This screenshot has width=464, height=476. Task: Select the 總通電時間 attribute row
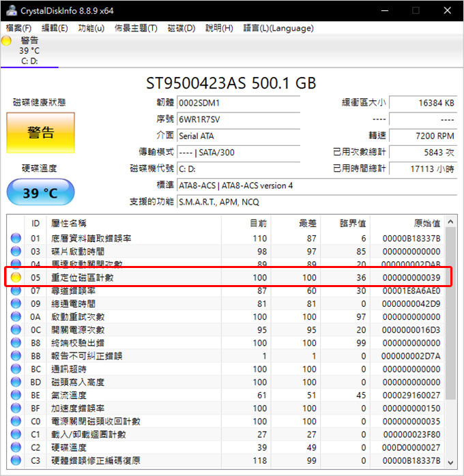point(226,303)
